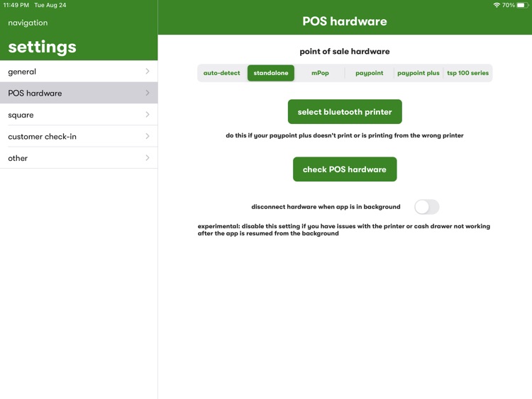Image resolution: width=532 pixels, height=399 pixels.
Task: Click chevron next to square
Action: coord(148,115)
